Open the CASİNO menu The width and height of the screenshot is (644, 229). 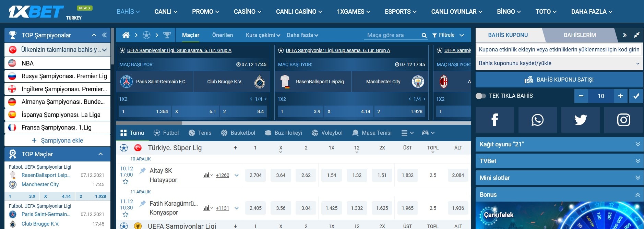(x=248, y=12)
